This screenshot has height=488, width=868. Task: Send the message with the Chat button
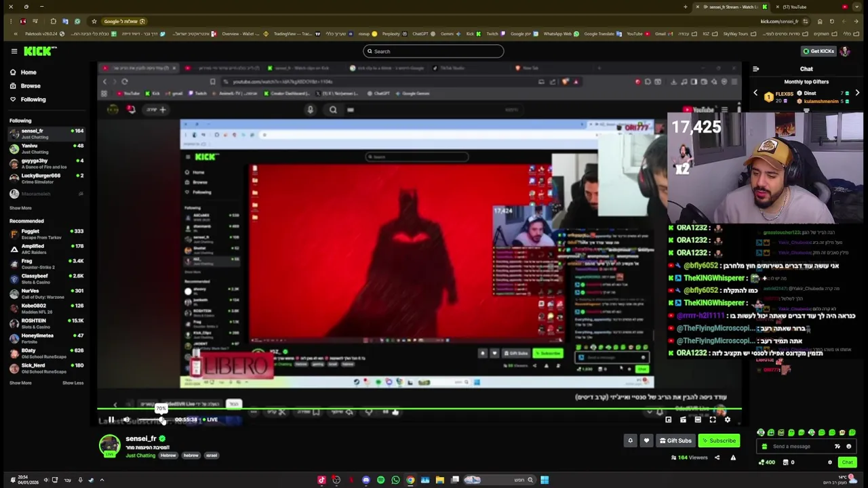tap(847, 462)
